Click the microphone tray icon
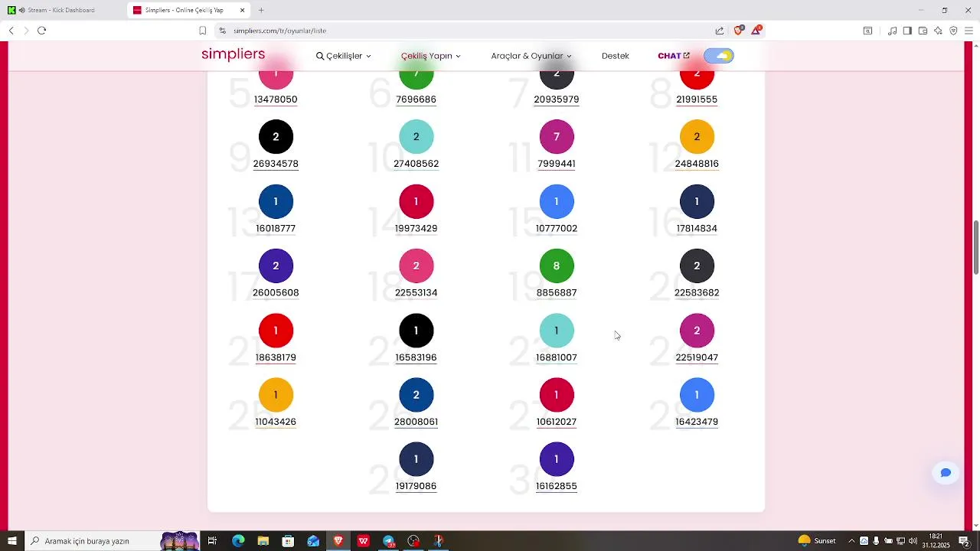980x551 pixels. click(x=876, y=541)
